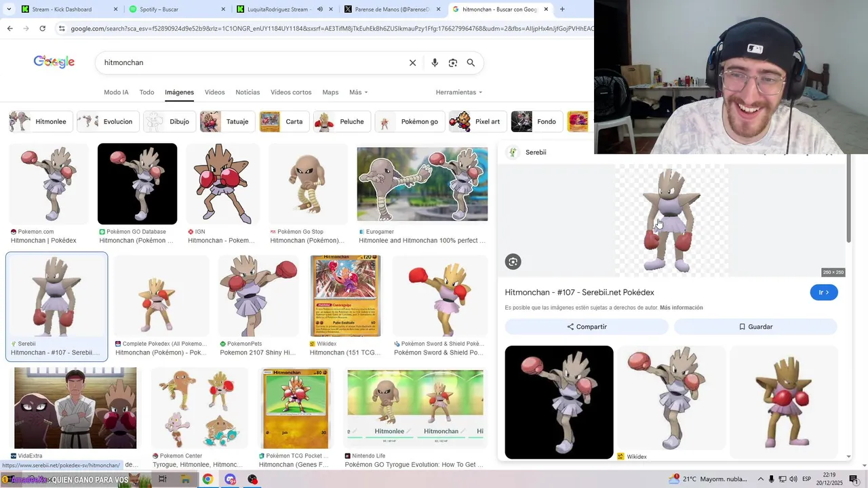Switch to the Maps tab

tap(330, 92)
